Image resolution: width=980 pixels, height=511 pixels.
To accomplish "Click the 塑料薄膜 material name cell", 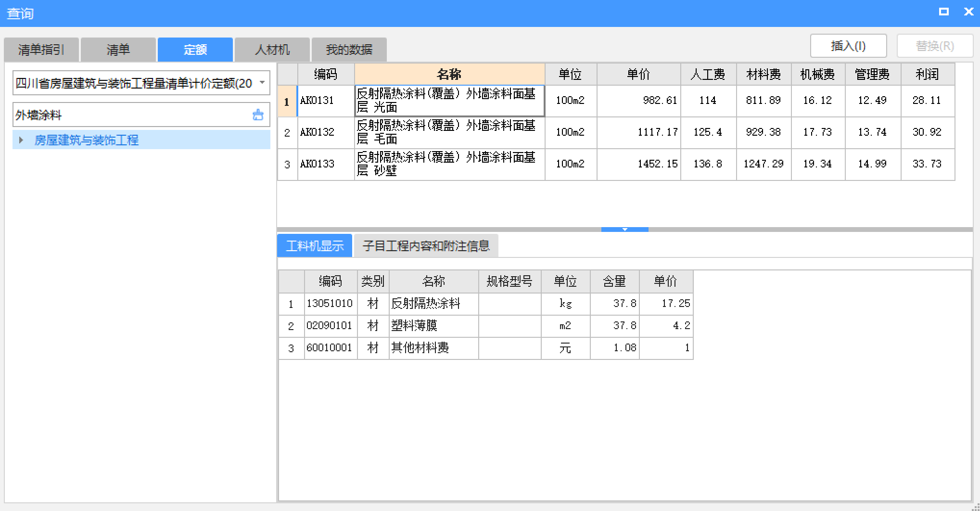I will 433,326.
